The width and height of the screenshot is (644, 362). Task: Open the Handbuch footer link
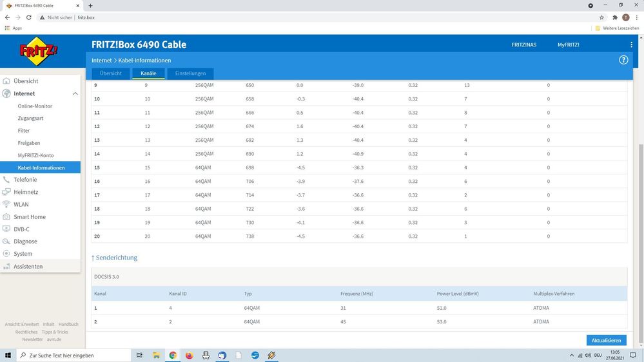coord(68,324)
